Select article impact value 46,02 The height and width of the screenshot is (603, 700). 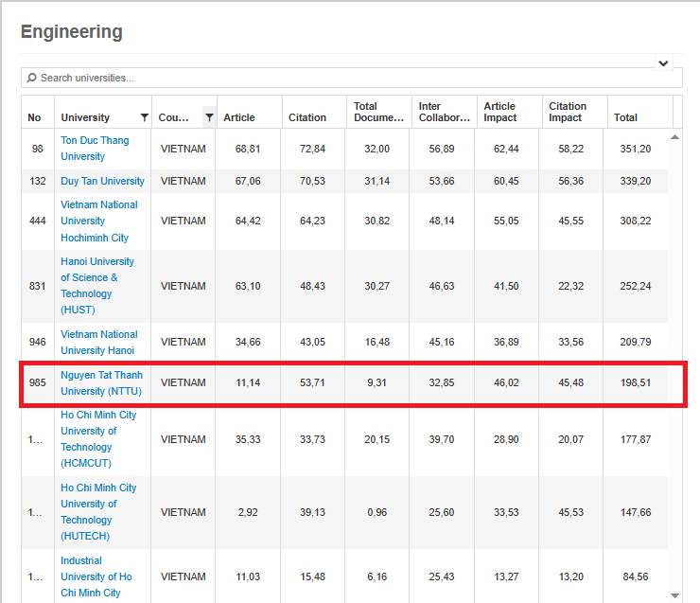506,382
